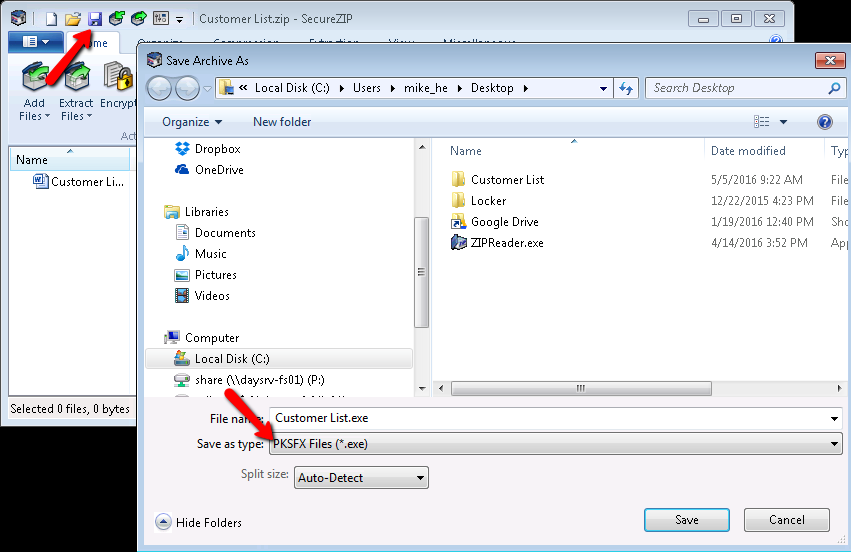Click the New archive blank page icon
Viewport: 851px width, 552px height.
click(52, 18)
